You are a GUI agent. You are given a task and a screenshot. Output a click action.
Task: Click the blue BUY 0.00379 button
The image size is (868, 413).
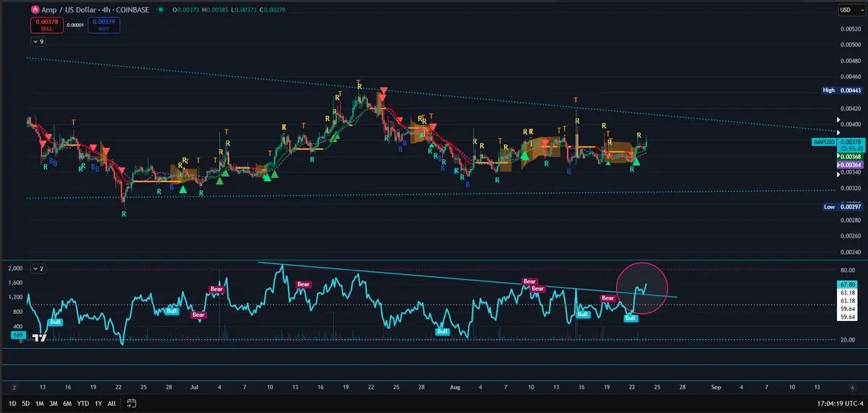(x=104, y=25)
